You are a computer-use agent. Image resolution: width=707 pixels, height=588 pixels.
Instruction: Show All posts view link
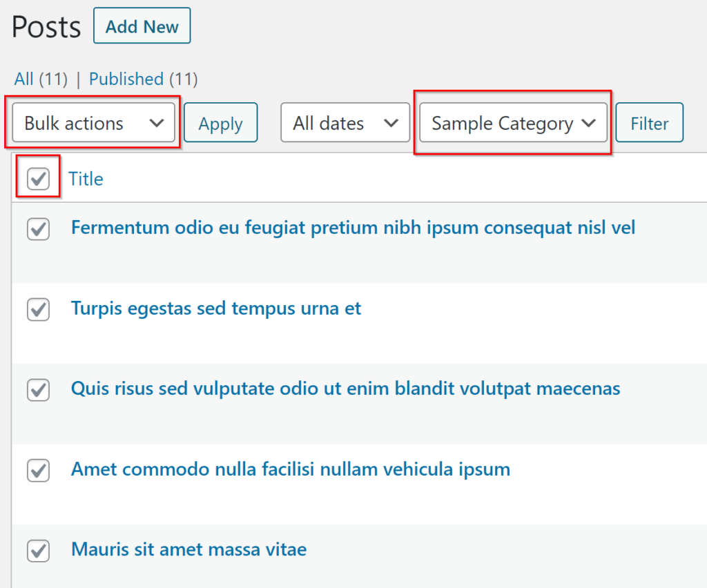23,79
